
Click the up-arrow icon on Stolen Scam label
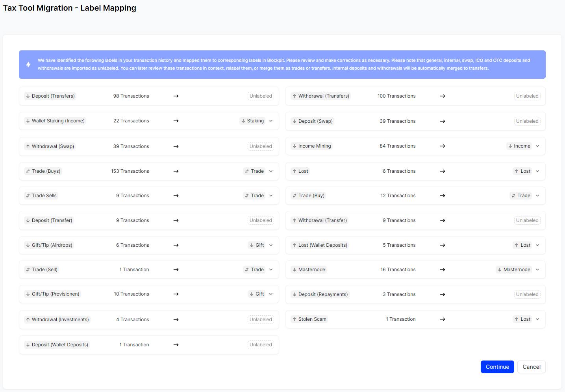click(294, 319)
